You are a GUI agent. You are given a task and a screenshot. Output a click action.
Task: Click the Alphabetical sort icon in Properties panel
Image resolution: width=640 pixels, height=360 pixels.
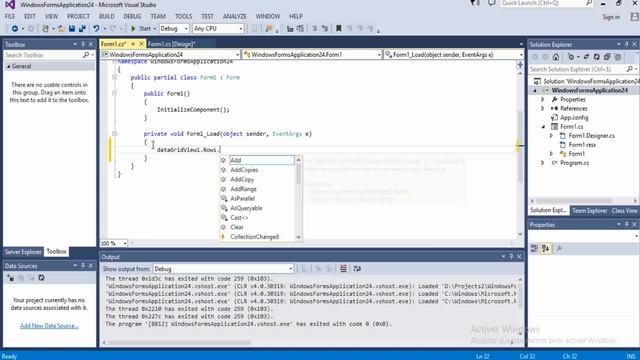546,249
